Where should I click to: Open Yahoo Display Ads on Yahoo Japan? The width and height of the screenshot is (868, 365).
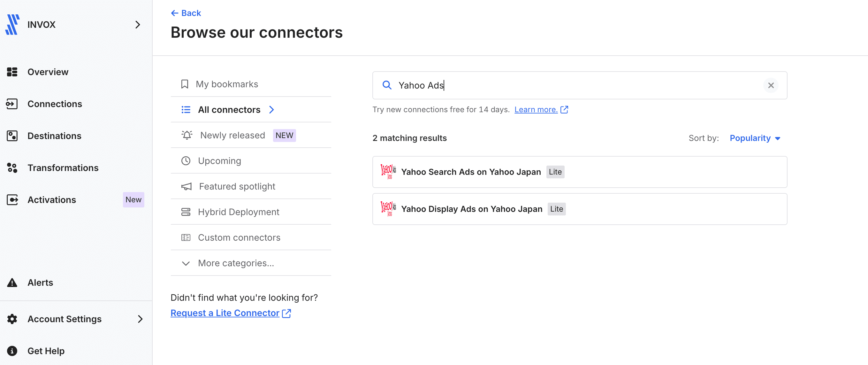click(580, 209)
